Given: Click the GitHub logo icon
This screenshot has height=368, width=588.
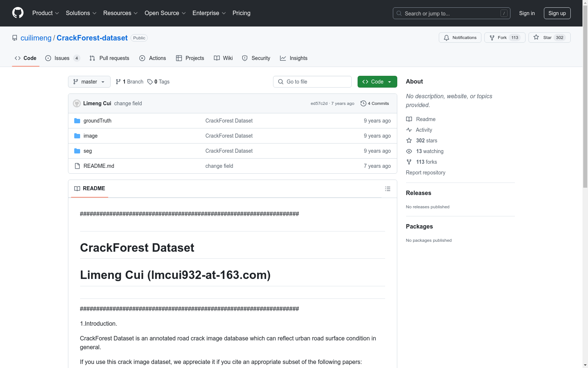Looking at the screenshot, I should tap(18, 13).
